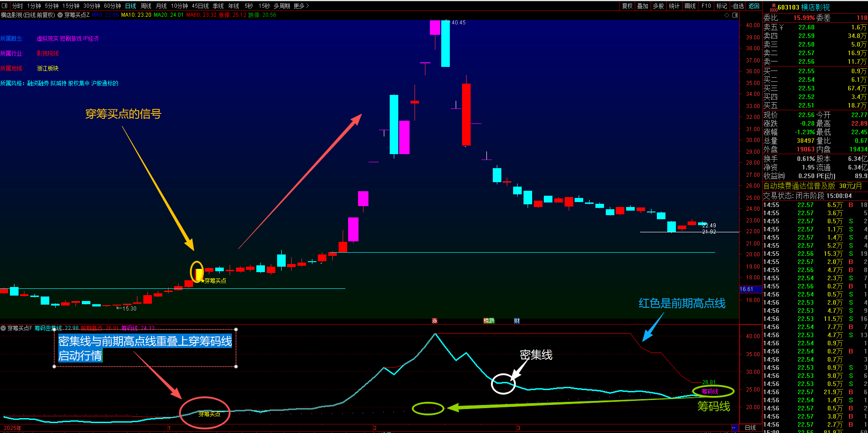
Task: Toggle 叠加 overlay stocks option
Action: 643,6
